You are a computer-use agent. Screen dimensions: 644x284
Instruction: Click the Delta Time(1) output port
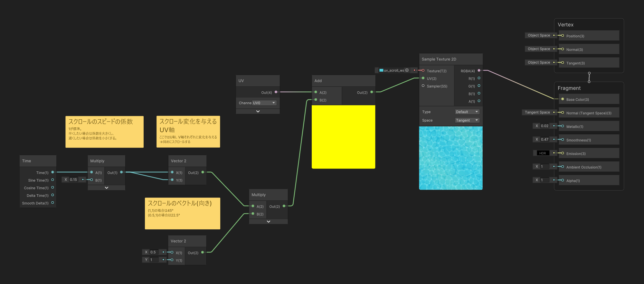(52, 195)
